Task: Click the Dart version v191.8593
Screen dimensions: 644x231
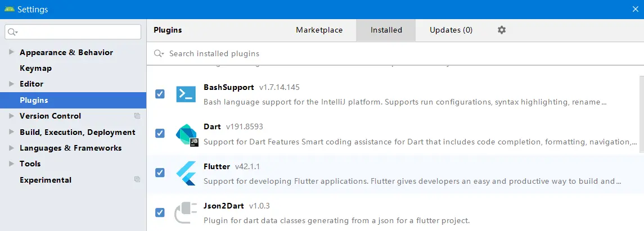Action: pyautogui.click(x=244, y=127)
